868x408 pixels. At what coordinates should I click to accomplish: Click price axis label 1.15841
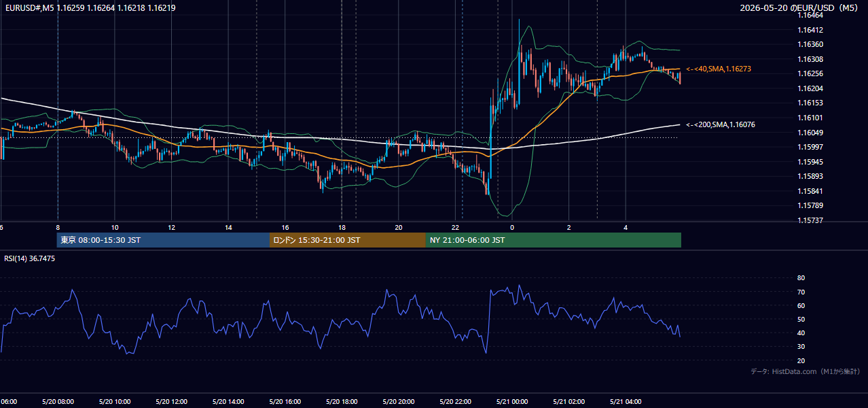[810, 191]
